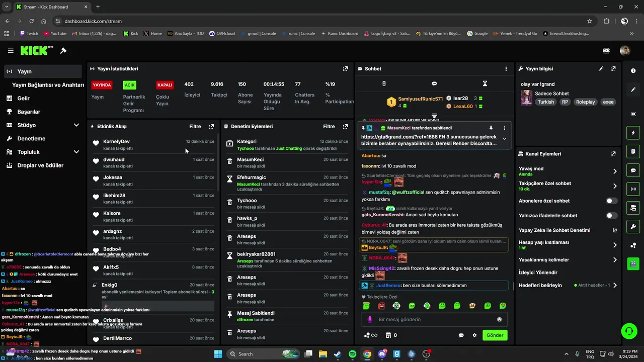This screenshot has width=644, height=362.
Task: Click İzleyici Yönlendir
Action: click(538, 273)
